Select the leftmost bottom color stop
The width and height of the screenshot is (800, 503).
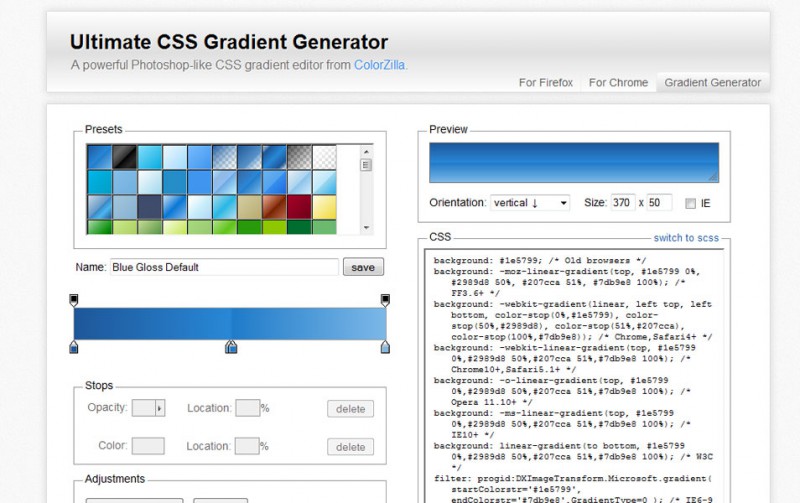74,346
